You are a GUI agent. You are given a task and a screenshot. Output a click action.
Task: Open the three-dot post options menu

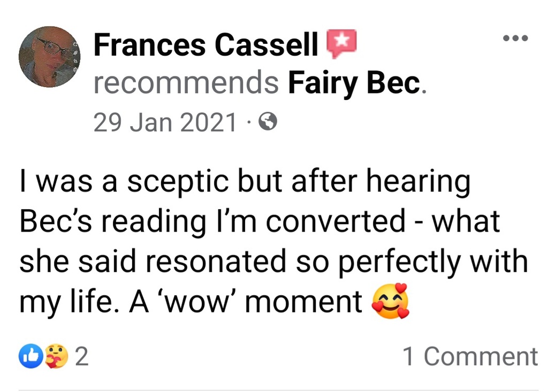click(x=515, y=38)
